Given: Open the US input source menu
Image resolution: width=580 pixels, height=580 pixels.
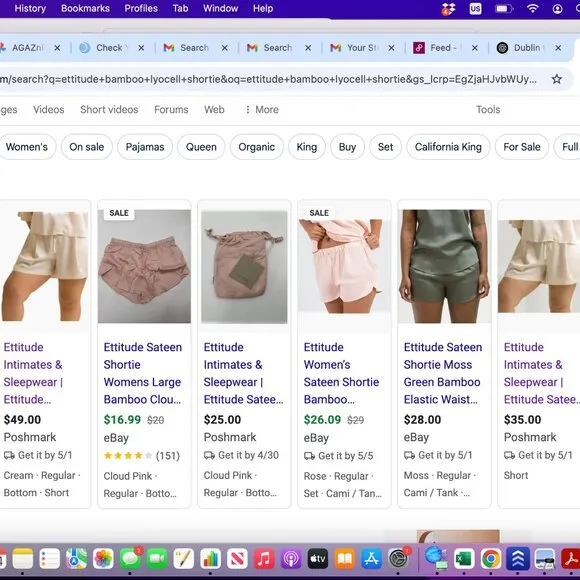Looking at the screenshot, I should click(x=475, y=9).
